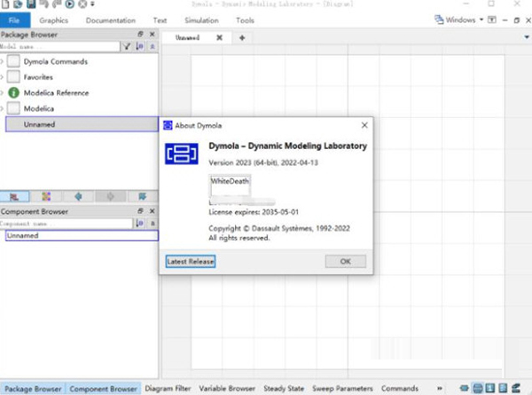Close the Unnamed diagram tab
532x395 pixels.
[x=219, y=38]
